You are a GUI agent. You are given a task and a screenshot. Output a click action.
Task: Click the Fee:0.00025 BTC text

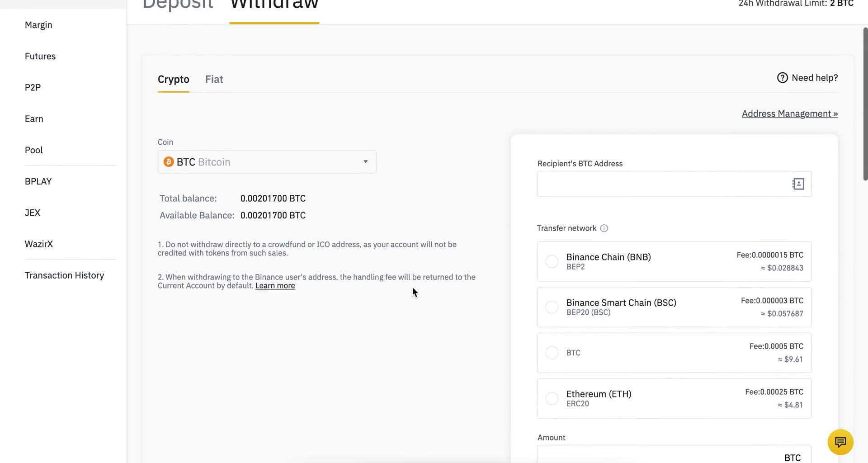pos(774,392)
